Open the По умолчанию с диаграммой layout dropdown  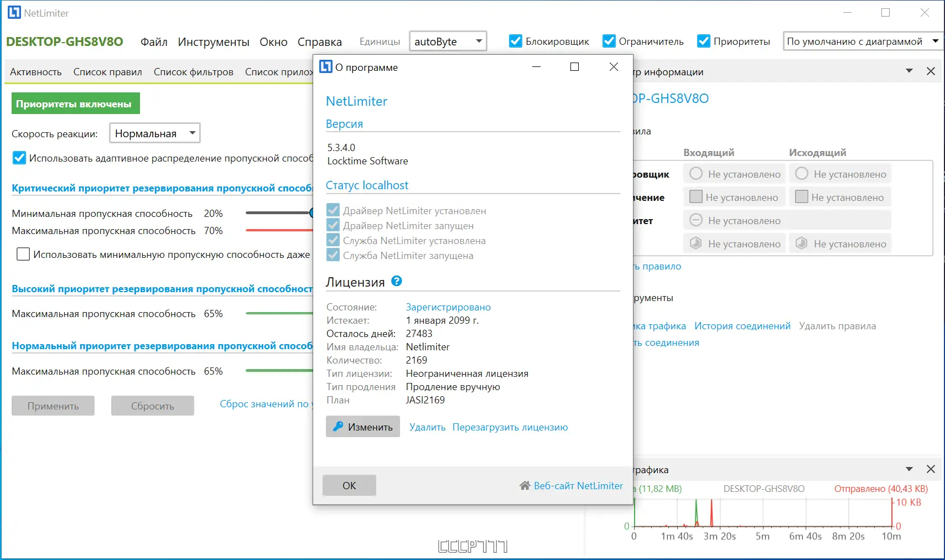pos(863,41)
